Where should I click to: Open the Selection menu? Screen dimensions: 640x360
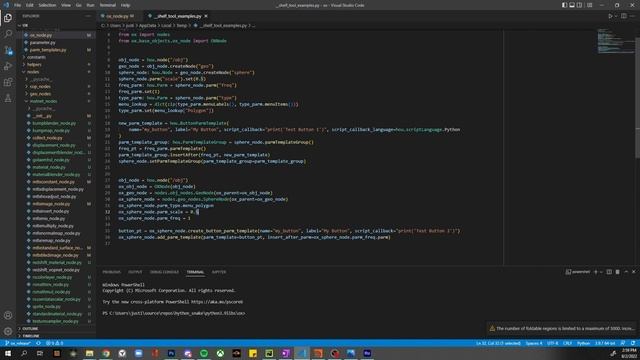coord(47,5)
